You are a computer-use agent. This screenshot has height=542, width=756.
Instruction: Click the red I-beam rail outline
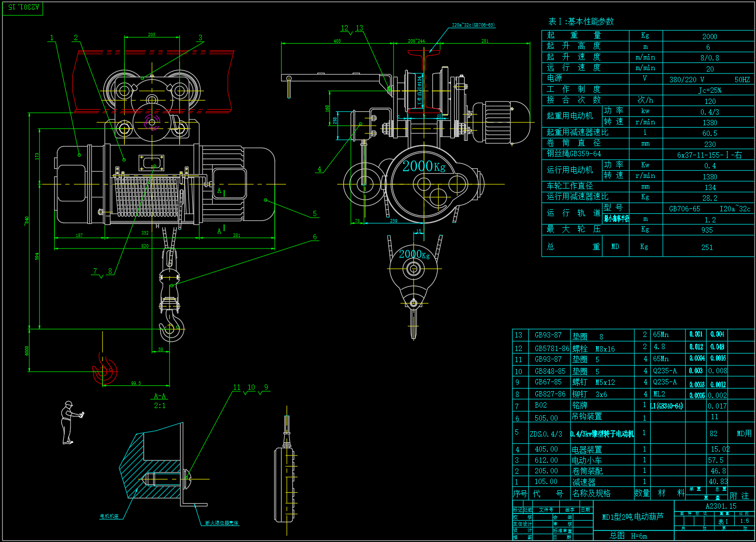pos(154,80)
